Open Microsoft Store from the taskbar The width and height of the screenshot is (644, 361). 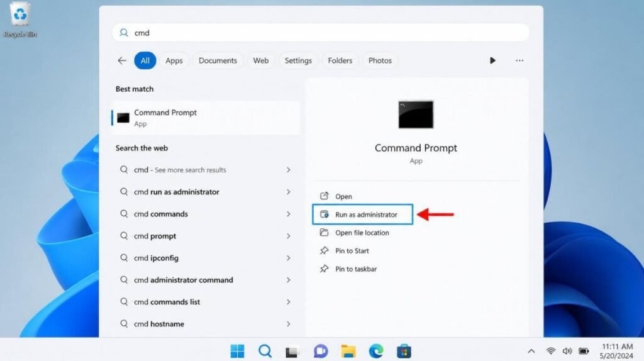click(x=404, y=351)
